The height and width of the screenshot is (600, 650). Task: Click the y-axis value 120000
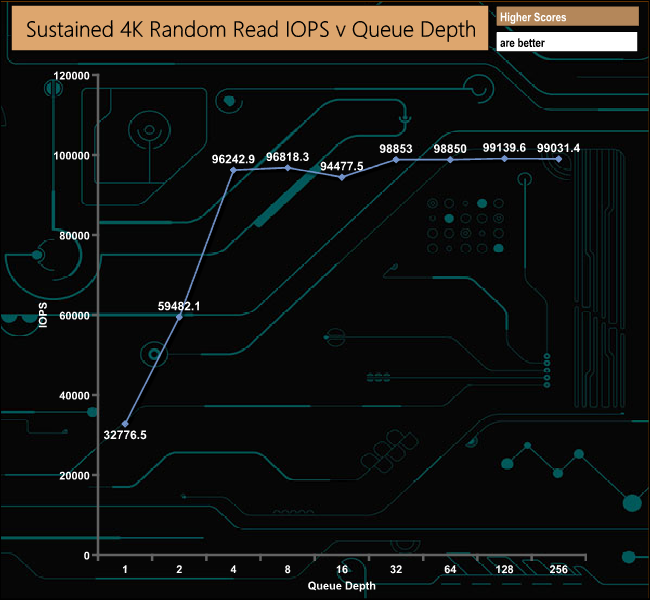pyautogui.click(x=72, y=76)
